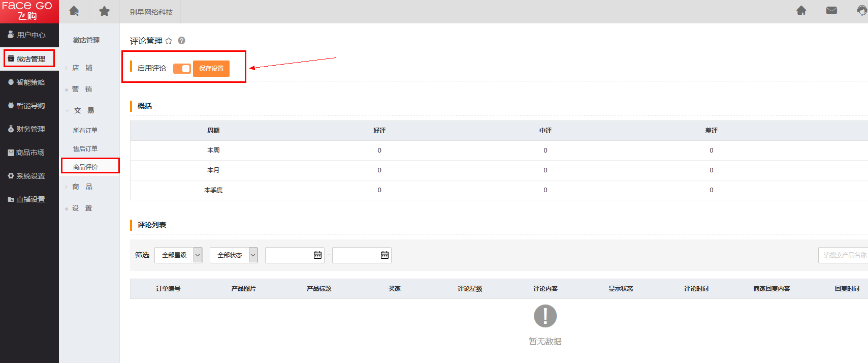Click the product name search field
The height and width of the screenshot is (363, 868).
[x=843, y=255]
